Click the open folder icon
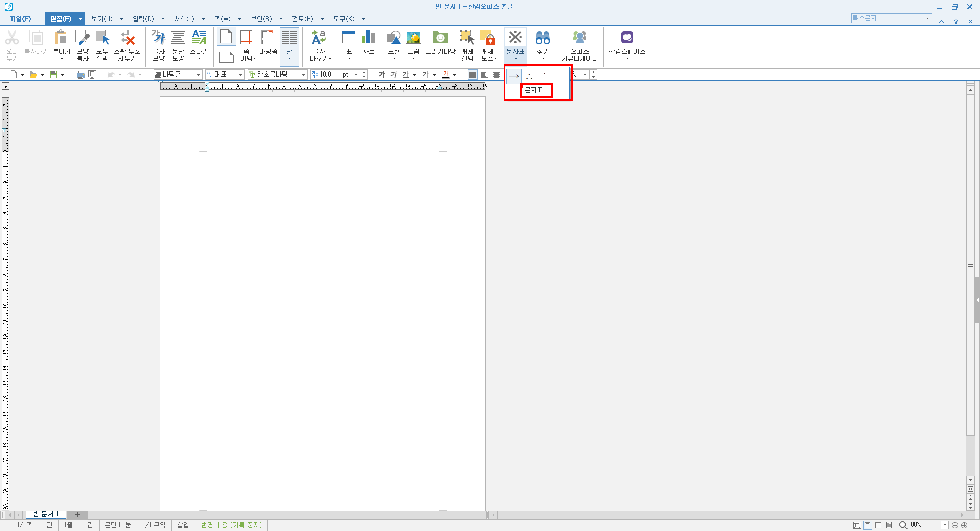This screenshot has width=980, height=531. point(33,75)
